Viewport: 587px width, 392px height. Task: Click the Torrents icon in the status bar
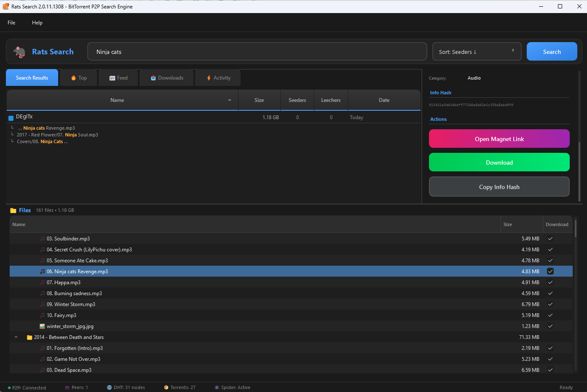tap(166, 387)
